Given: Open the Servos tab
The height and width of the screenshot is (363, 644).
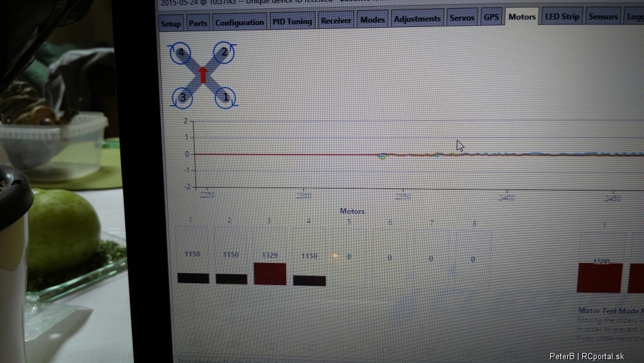Looking at the screenshot, I should pyautogui.click(x=462, y=18).
